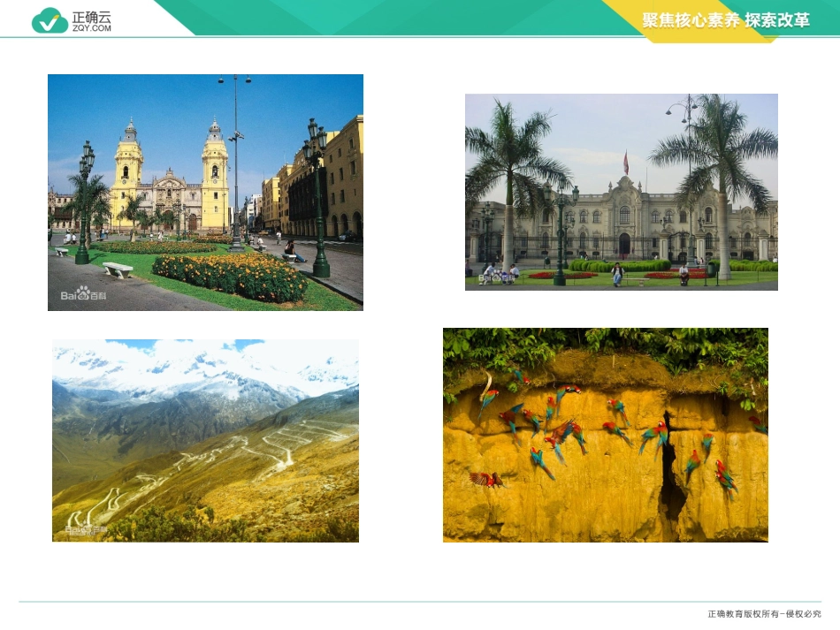This screenshot has width=840, height=630.
Task: Click the Baidu watermark on the palace photo
Action: tap(495, 278)
